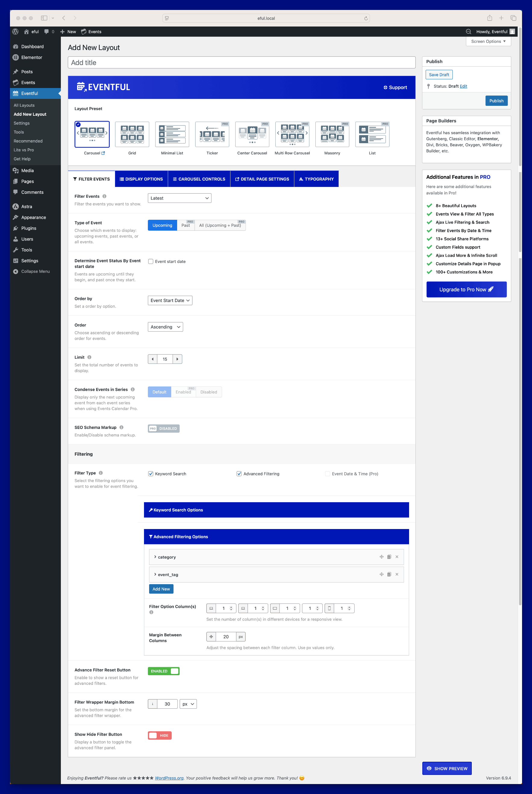Switch to the Display Options tab
This screenshot has width=532, height=794.
(141, 179)
